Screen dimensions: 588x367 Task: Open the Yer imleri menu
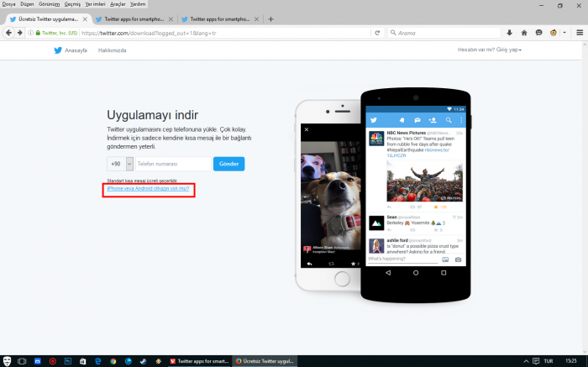(x=95, y=4)
